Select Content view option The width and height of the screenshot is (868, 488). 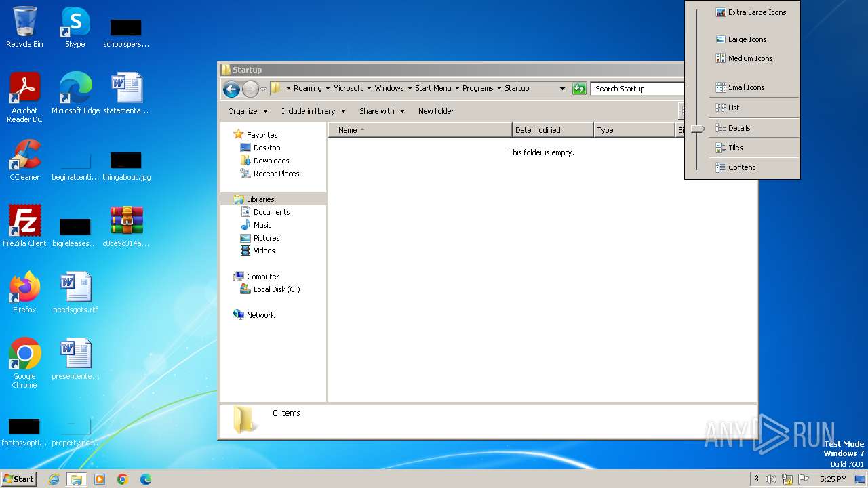pos(735,167)
